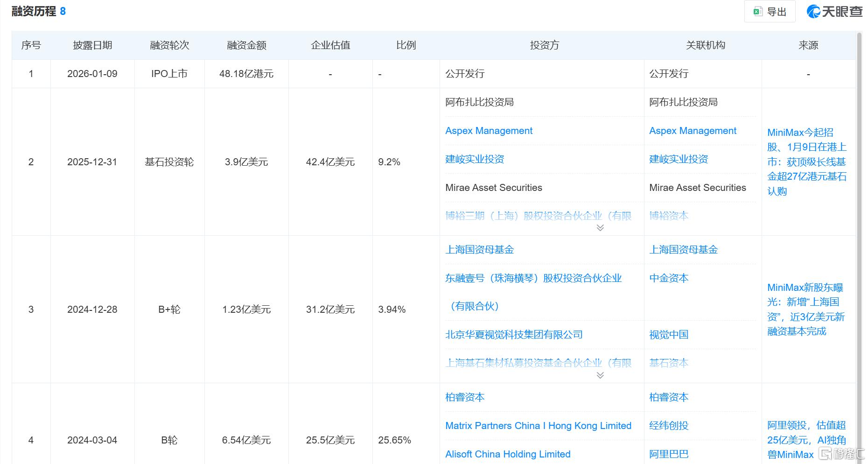
Task: Select the date cell 2025-12-31
Action: [x=92, y=162]
